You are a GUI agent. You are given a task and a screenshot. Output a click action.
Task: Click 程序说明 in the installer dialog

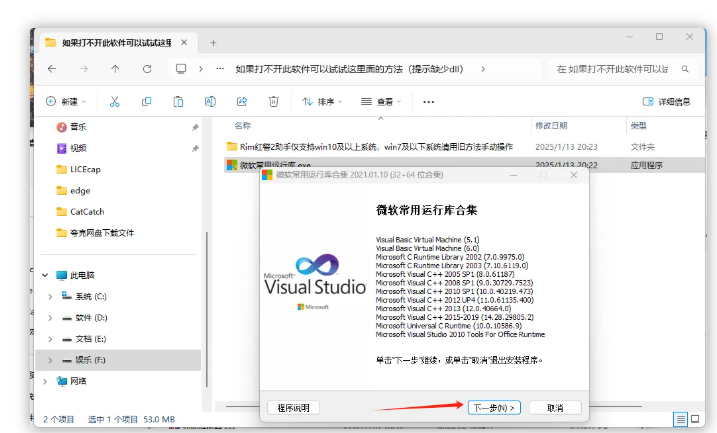point(293,407)
